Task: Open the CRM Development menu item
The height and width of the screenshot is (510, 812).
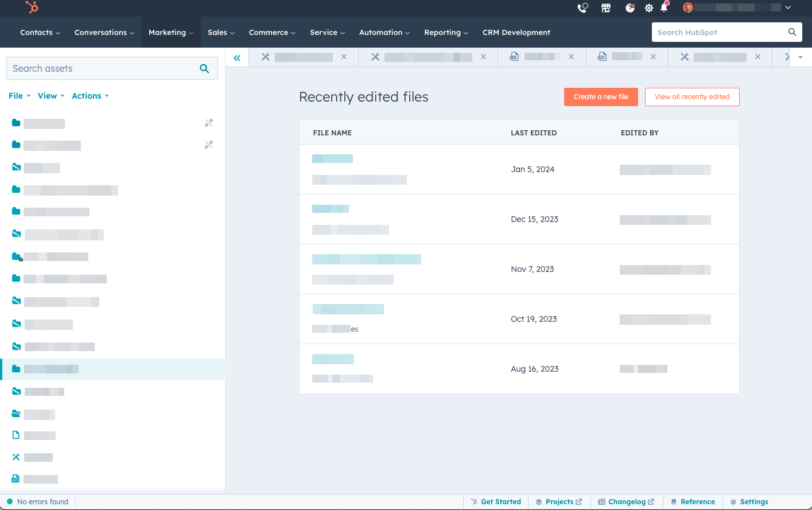Action: point(516,32)
